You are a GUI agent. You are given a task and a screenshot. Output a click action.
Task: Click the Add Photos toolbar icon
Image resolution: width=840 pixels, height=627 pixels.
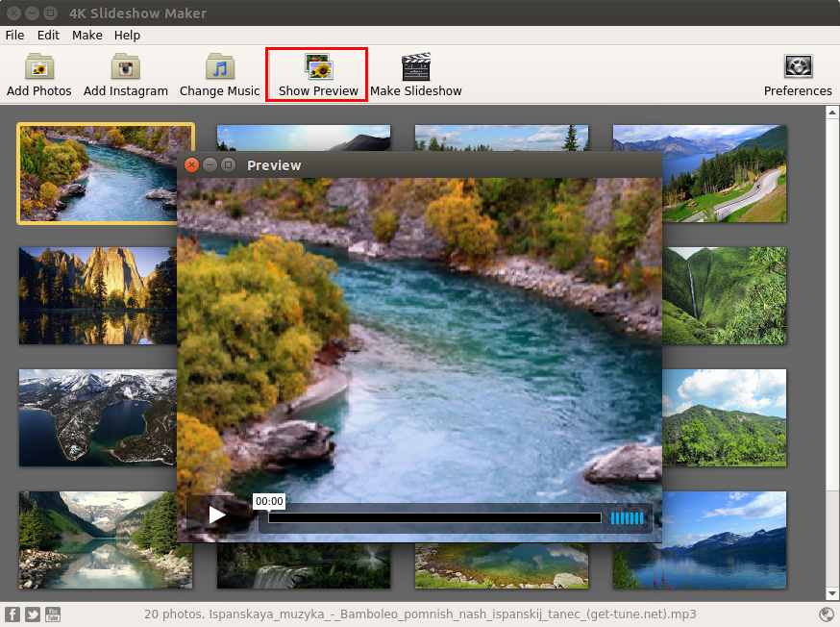point(39,75)
